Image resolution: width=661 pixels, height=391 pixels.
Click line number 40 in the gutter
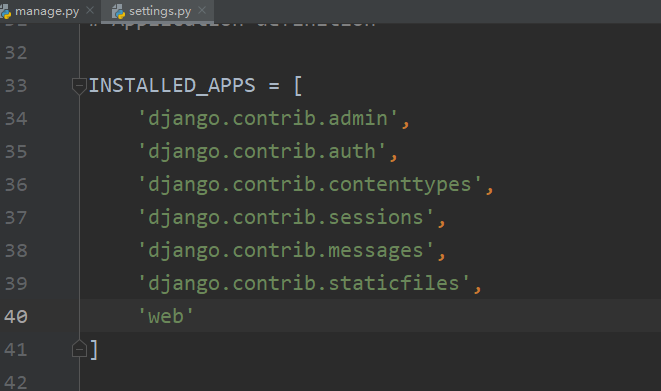[16, 316]
